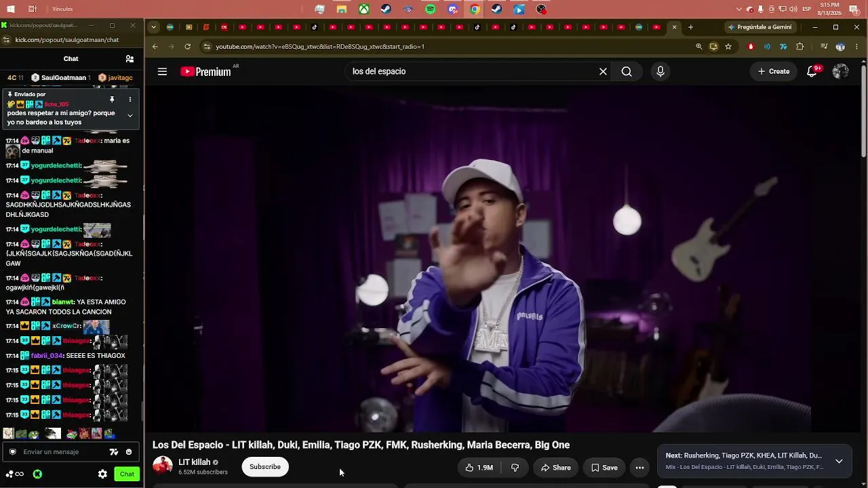Run the YouTube search with the magnifier button
The height and width of the screenshot is (488, 868).
[627, 71]
